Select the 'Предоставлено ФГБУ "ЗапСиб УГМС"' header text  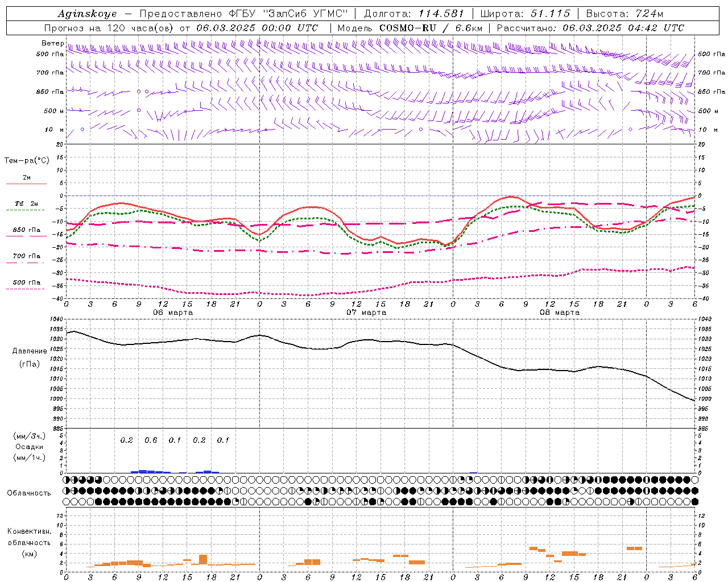pos(243,14)
